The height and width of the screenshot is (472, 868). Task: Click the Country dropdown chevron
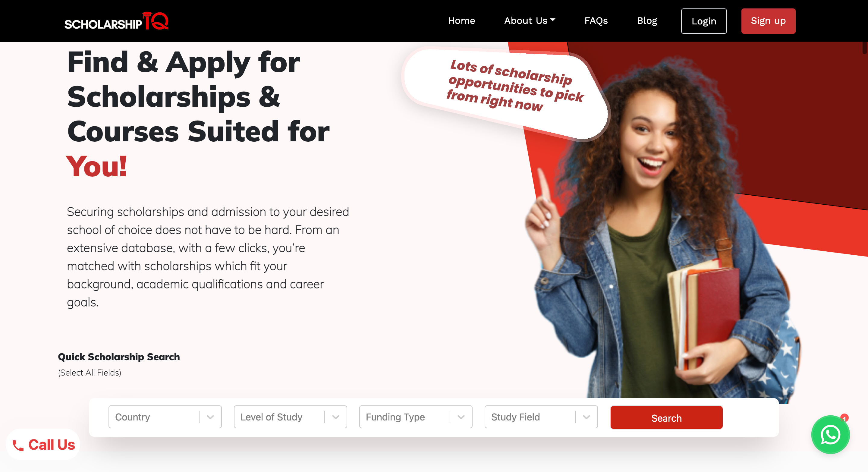(210, 417)
